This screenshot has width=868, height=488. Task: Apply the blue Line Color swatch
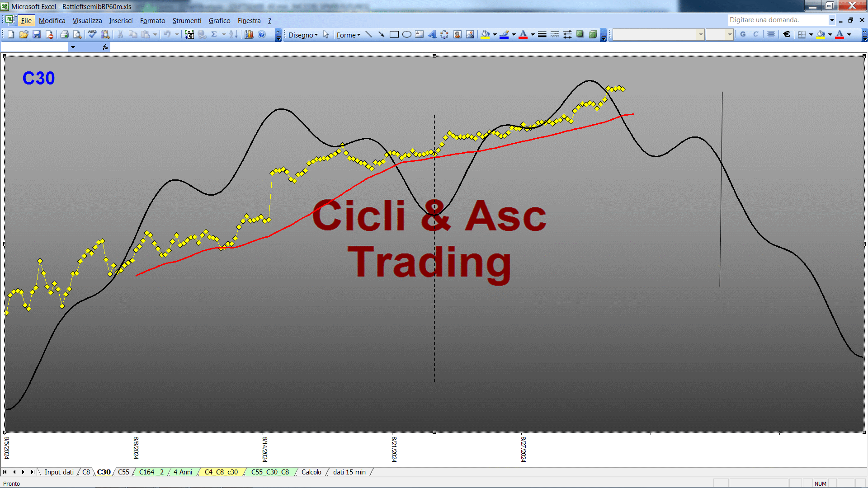coord(504,34)
